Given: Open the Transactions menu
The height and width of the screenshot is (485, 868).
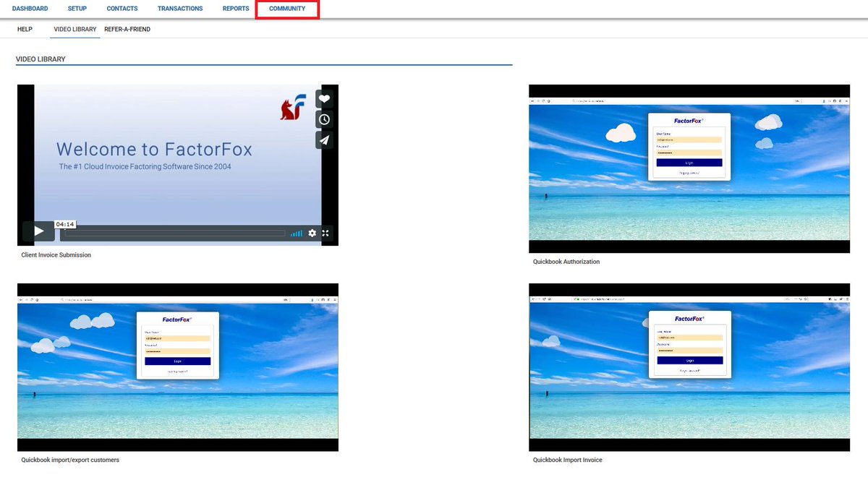Looking at the screenshot, I should (180, 9).
